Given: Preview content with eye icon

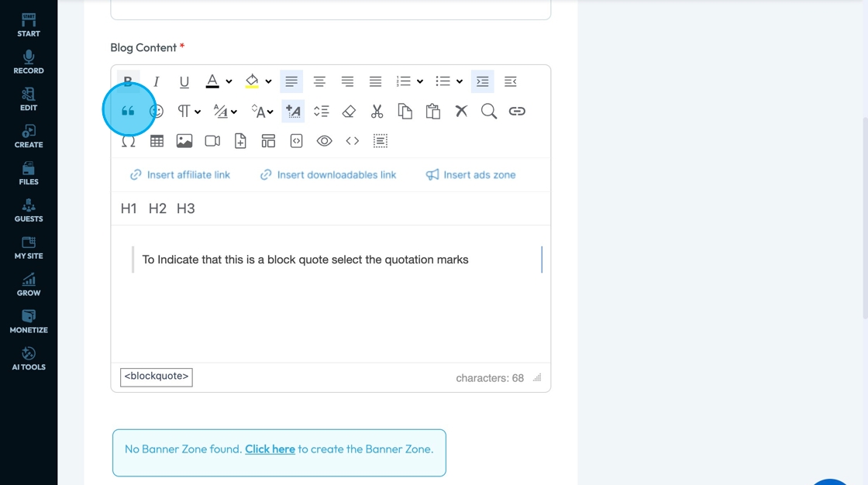Looking at the screenshot, I should (325, 141).
